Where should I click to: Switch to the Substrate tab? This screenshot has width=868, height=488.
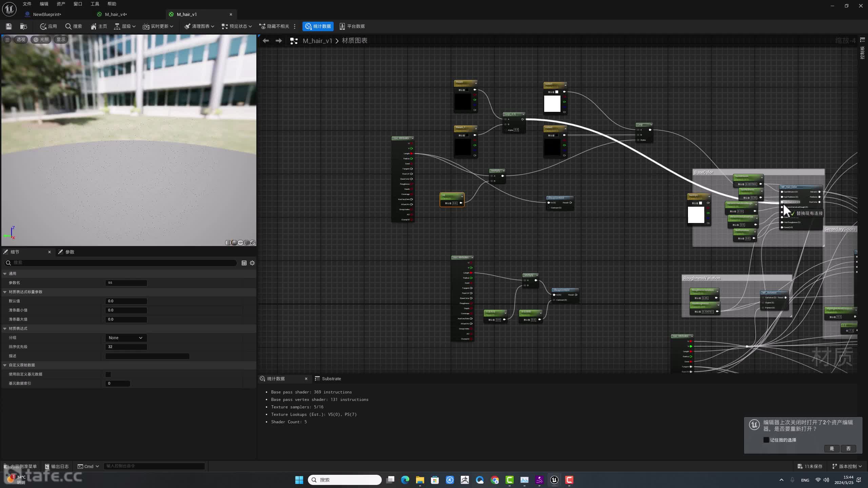pyautogui.click(x=328, y=379)
